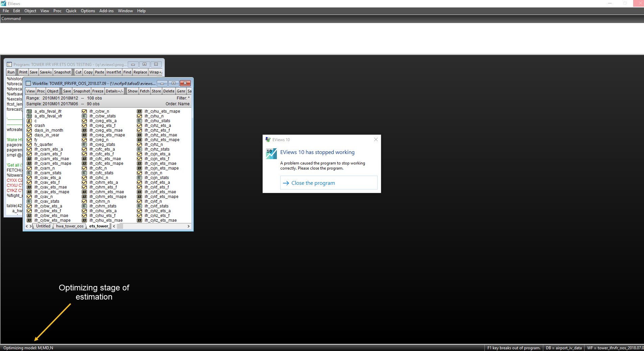This screenshot has height=351, width=644.
Task: Click the days_in_month series icon
Action: [29, 130]
